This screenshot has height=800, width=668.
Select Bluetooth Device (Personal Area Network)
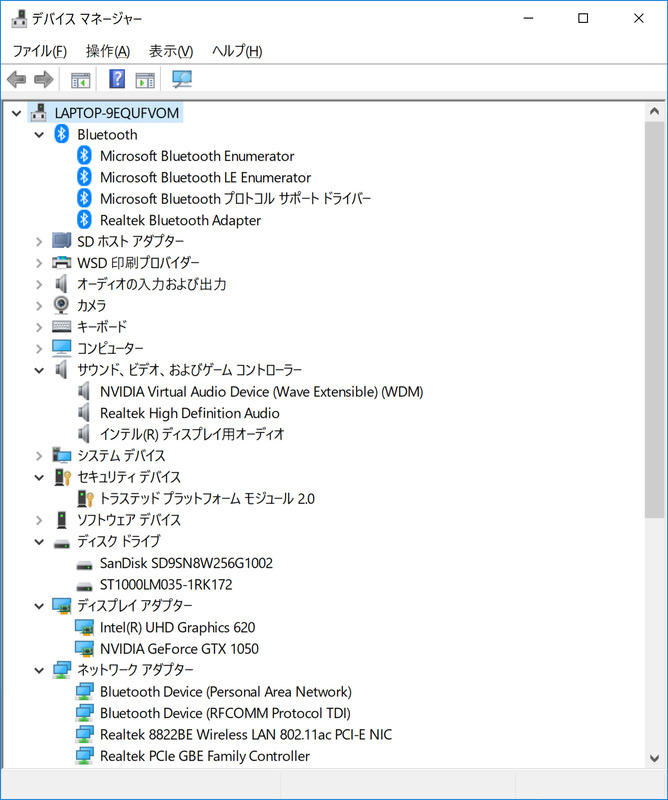click(x=226, y=691)
